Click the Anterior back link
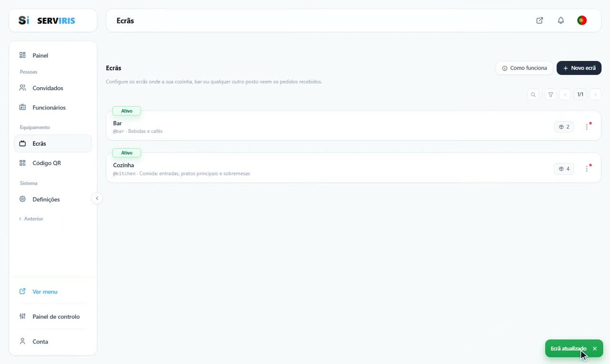The height and width of the screenshot is (364, 610). point(31,219)
